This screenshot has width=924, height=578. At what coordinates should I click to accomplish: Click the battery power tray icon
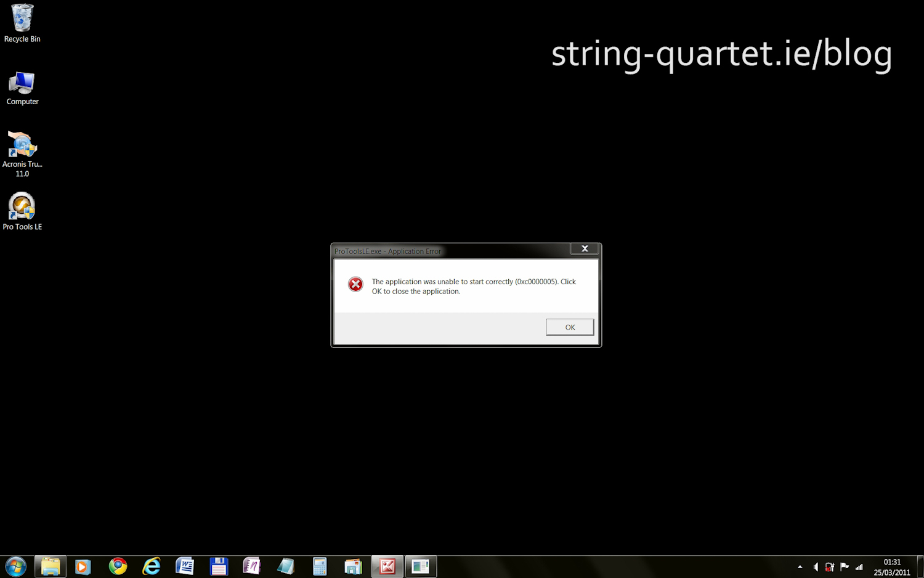[x=830, y=567]
